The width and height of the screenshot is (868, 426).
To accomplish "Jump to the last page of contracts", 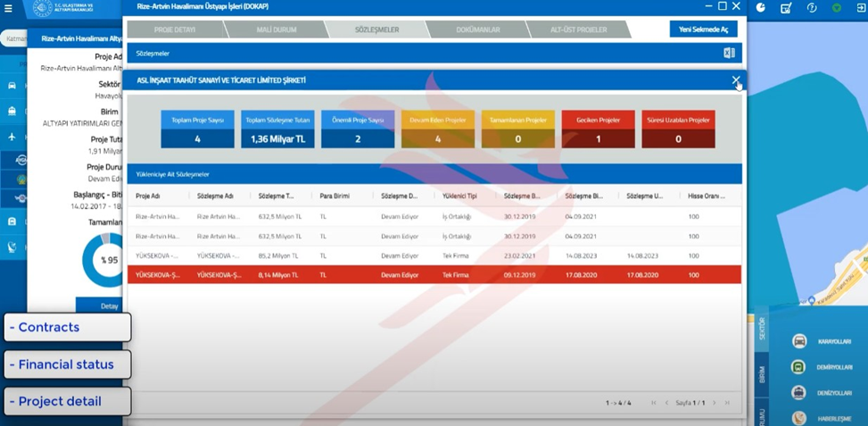I will pos(727,403).
